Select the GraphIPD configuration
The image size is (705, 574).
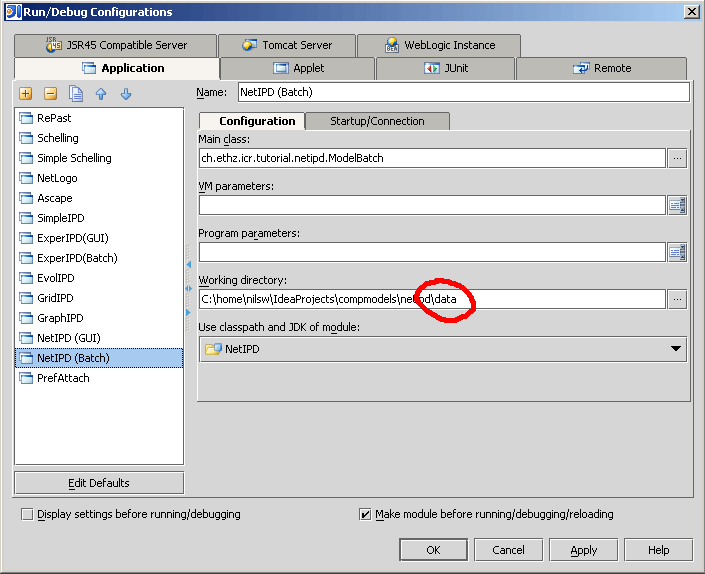pyautogui.click(x=99, y=318)
